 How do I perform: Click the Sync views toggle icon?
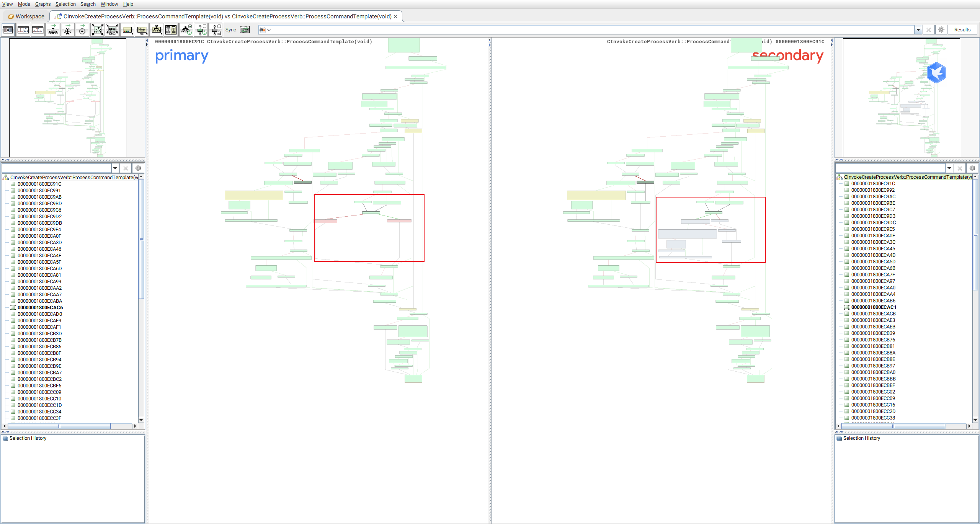245,30
